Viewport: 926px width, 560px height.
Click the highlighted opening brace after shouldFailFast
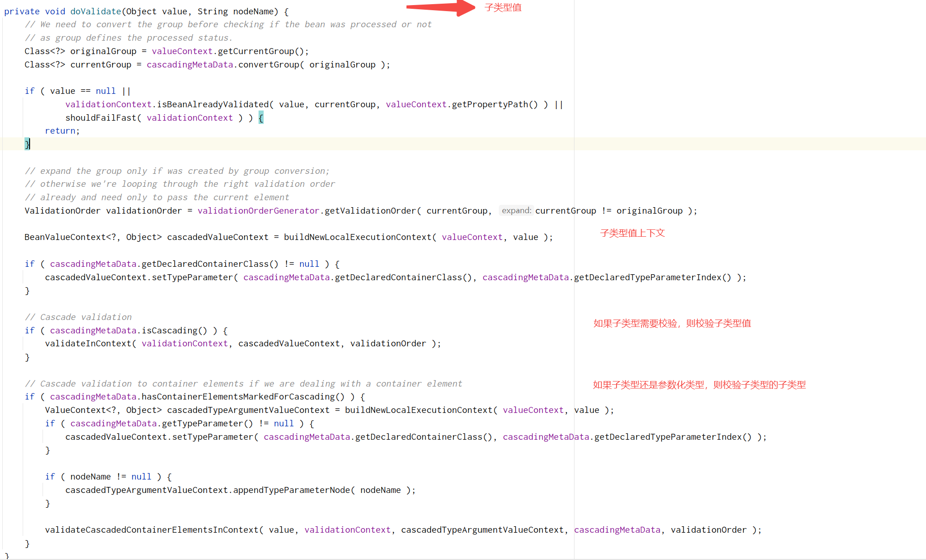coord(261,118)
